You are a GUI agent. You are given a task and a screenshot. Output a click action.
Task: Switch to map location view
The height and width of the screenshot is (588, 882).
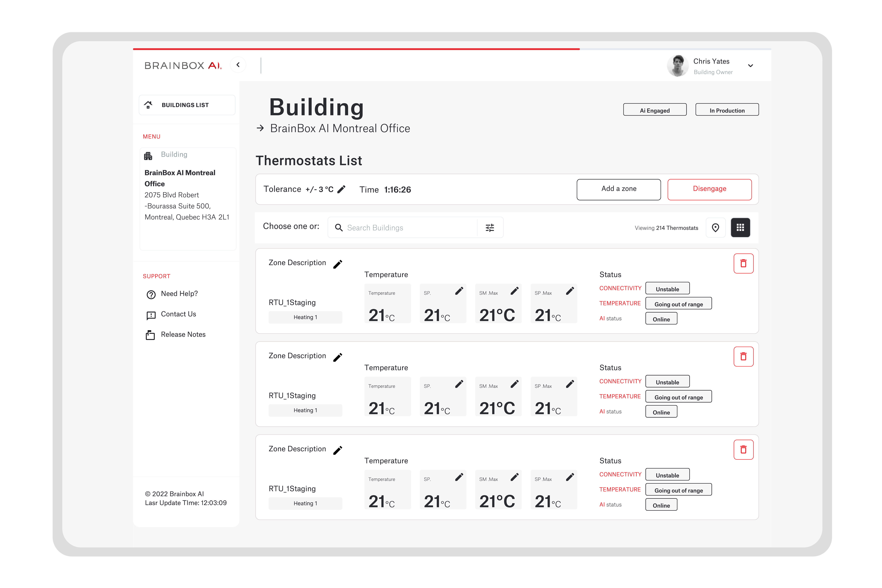pos(715,228)
